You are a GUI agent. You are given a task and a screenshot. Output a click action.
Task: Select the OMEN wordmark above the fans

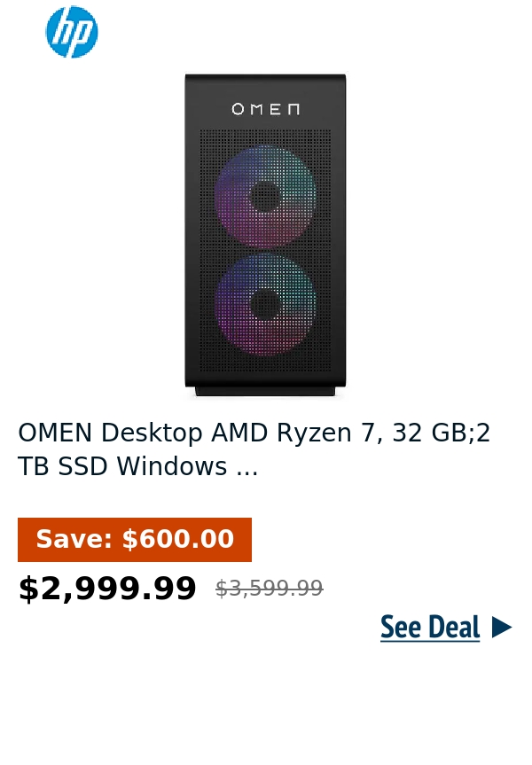(264, 109)
